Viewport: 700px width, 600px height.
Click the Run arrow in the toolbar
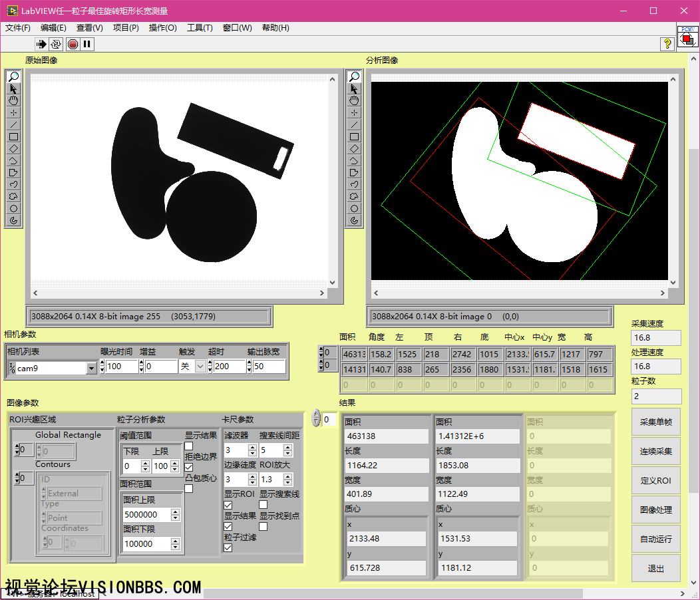click(x=41, y=44)
